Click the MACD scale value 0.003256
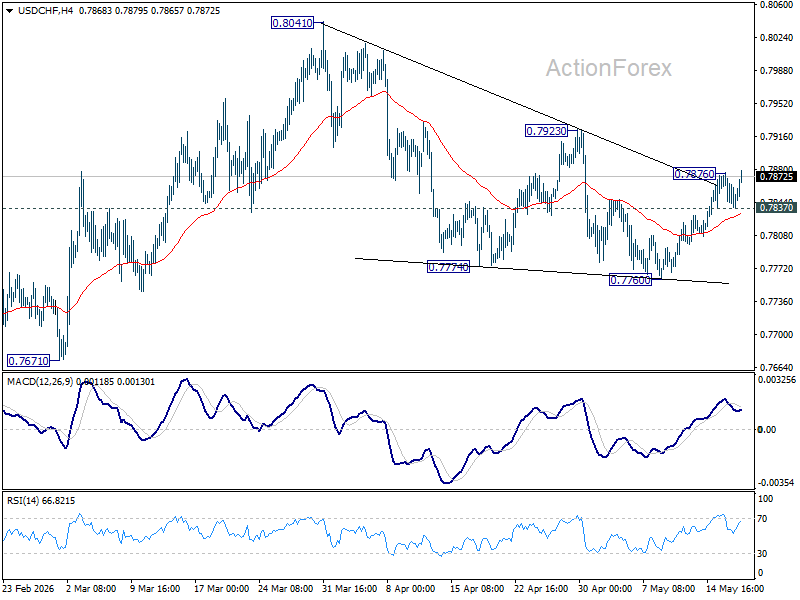The image size is (800, 600). (x=777, y=380)
